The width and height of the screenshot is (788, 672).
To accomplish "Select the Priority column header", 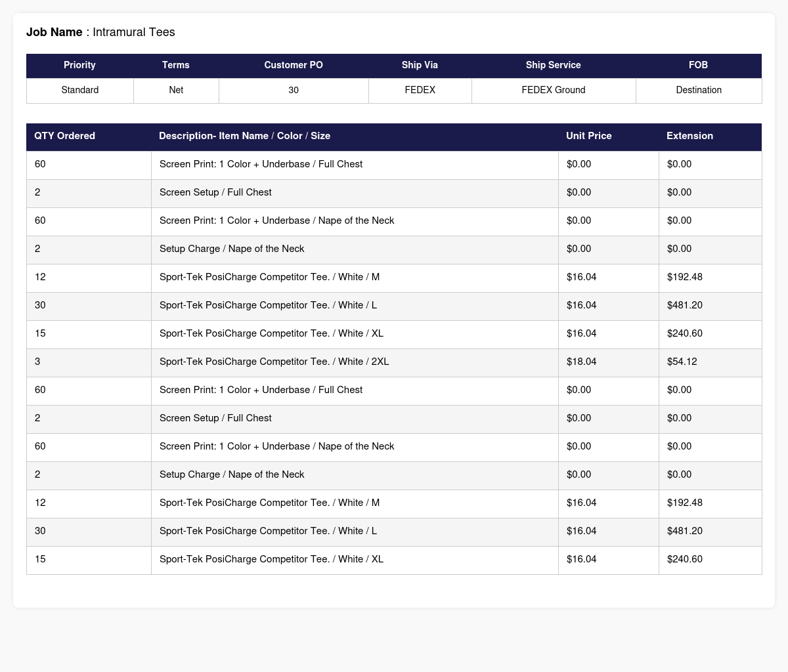I will (80, 66).
